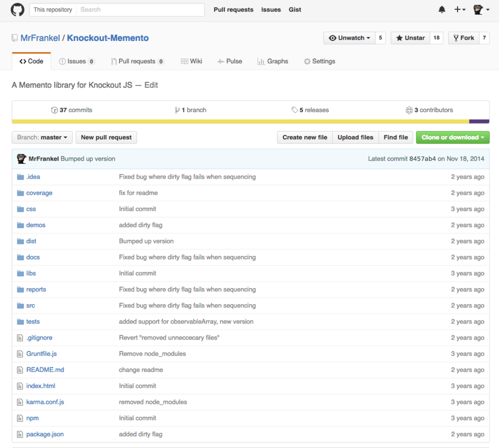This screenshot has height=448, width=499.
Task: Click the coverage folder icon
Action: tap(20, 193)
